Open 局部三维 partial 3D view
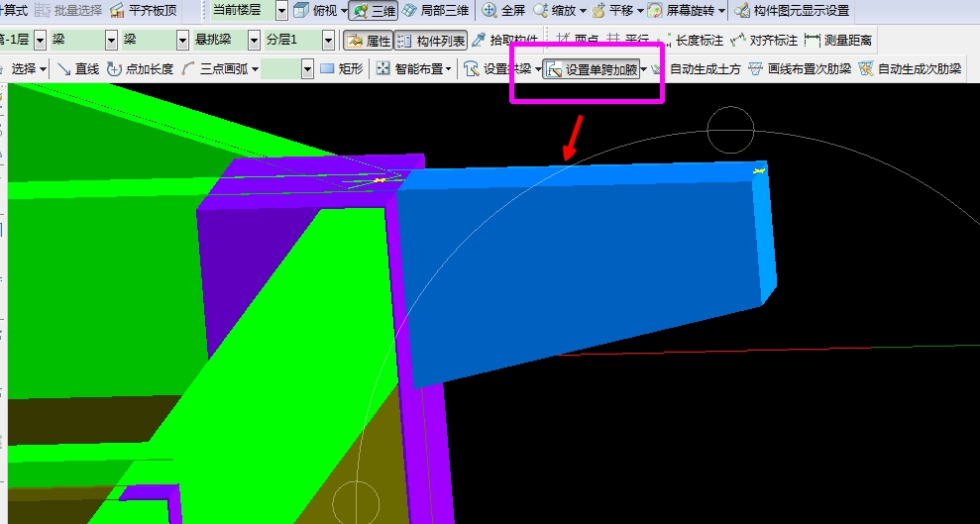980x524 pixels. tap(436, 10)
